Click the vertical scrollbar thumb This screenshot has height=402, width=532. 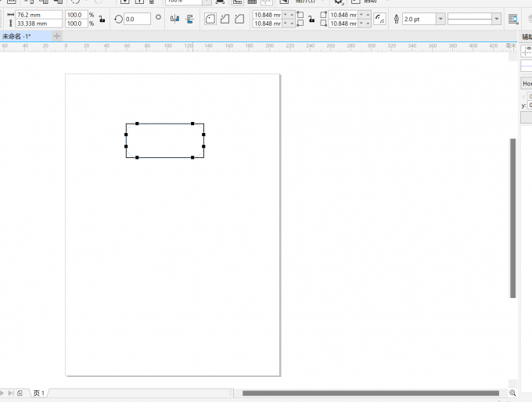513,218
